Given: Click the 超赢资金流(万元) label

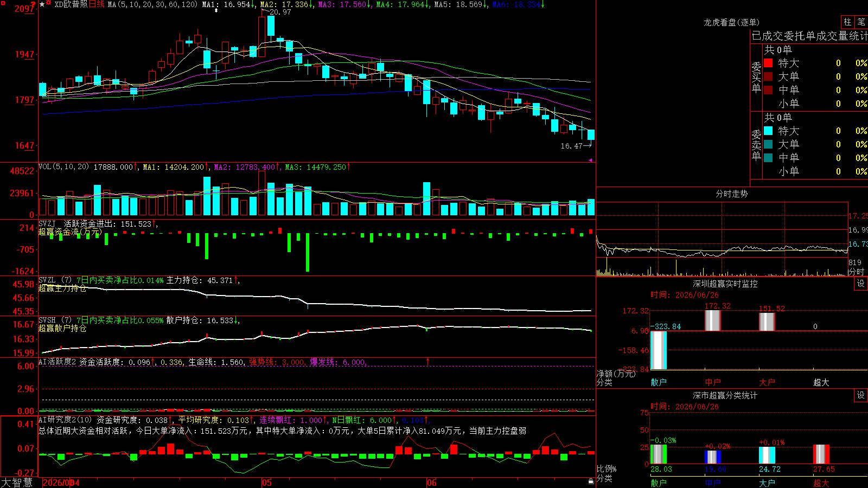Looking at the screenshot, I should pyautogui.click(x=70, y=232).
